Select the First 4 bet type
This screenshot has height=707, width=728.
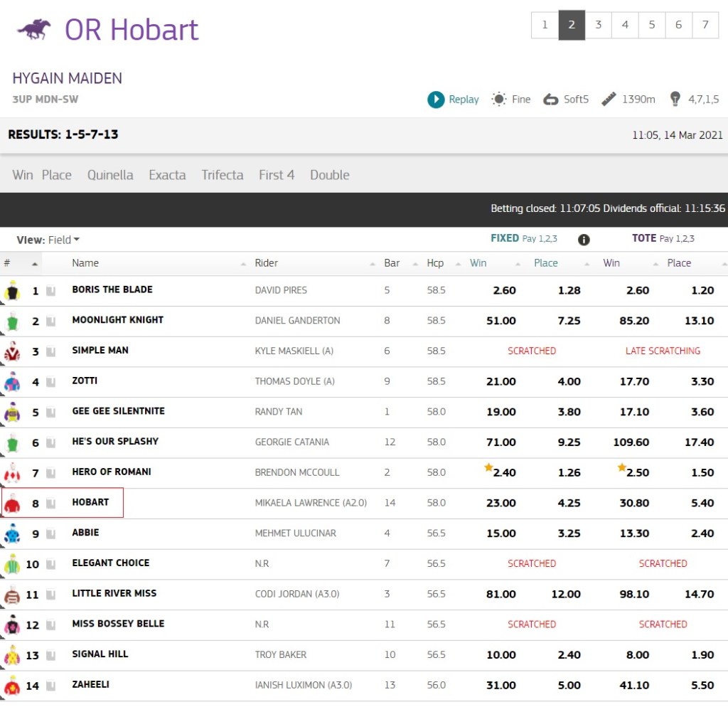tap(276, 175)
